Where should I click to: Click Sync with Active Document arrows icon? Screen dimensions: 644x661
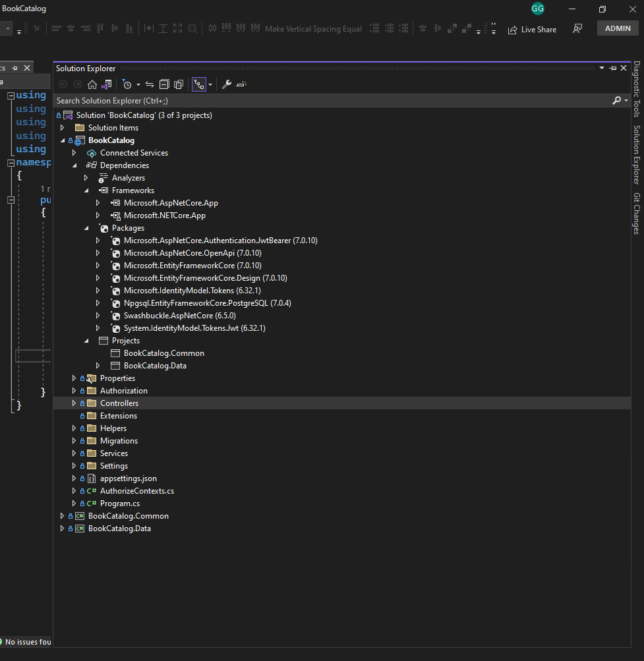(149, 84)
